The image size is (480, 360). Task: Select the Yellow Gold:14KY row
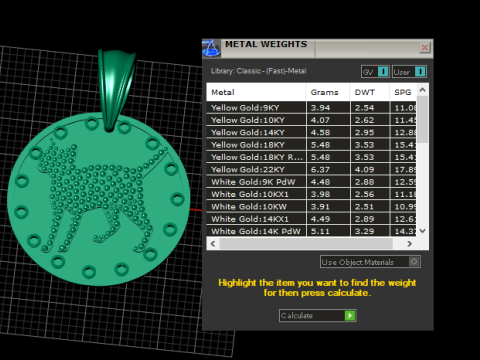pyautogui.click(x=311, y=132)
